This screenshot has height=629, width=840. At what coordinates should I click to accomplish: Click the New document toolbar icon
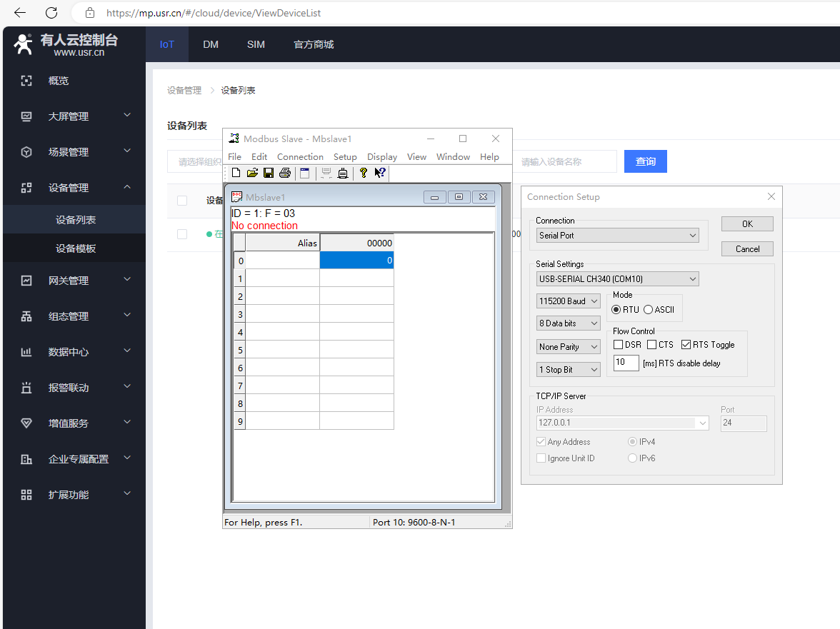coord(236,173)
